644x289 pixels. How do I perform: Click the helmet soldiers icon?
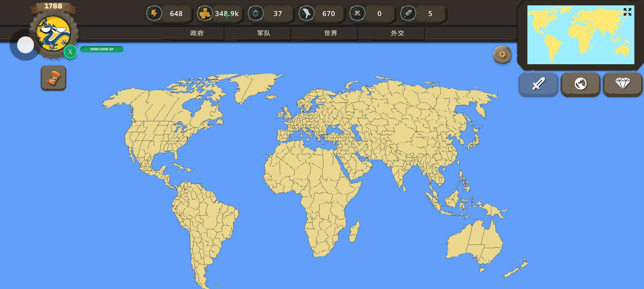coord(256,13)
